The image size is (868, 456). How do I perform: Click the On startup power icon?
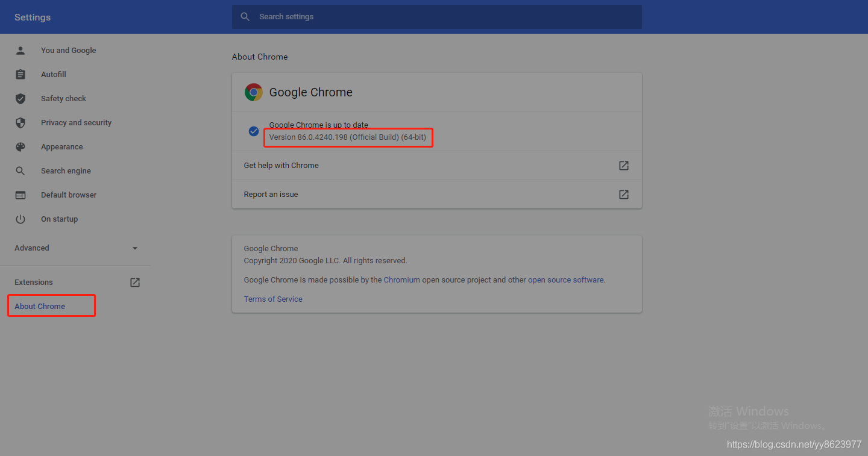[20, 219]
